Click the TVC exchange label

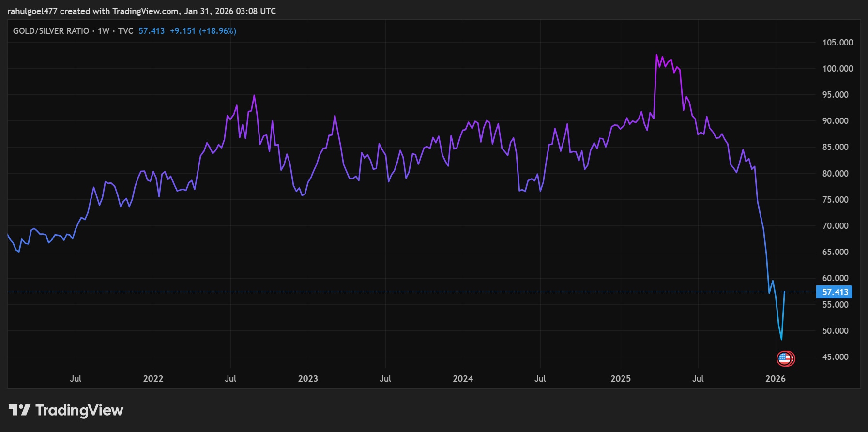[x=125, y=31]
